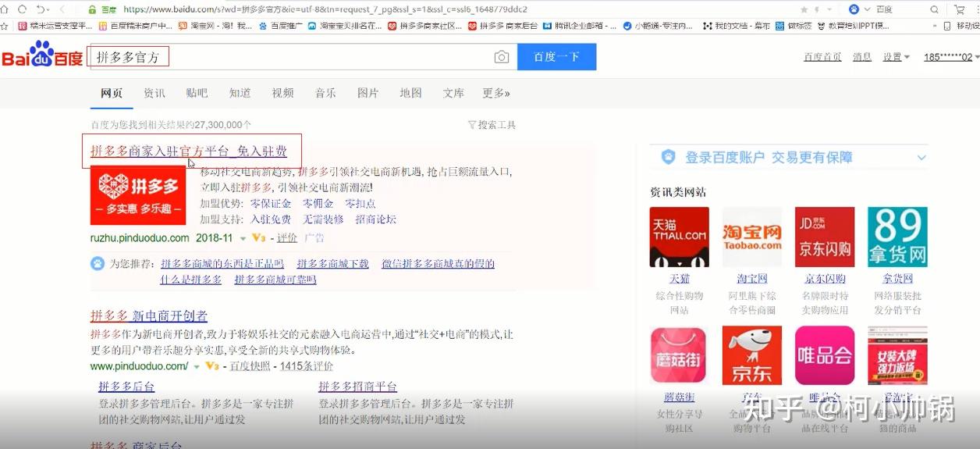
Task: Open the 消息 link
Action: (x=862, y=57)
